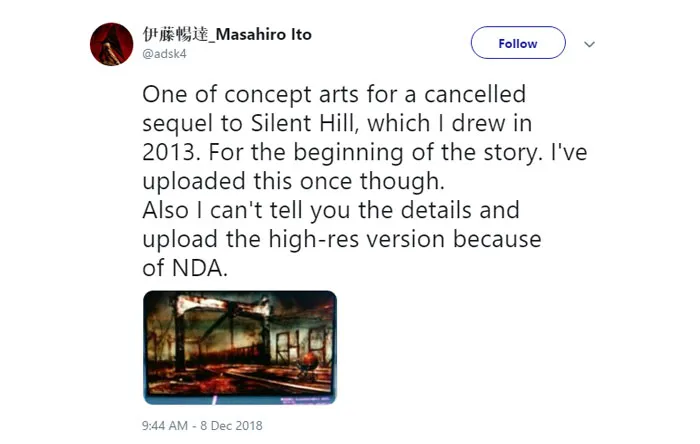Viewport: 700px width, 444px height.
Task: Click the @adsk4 handle
Action: coord(162,53)
